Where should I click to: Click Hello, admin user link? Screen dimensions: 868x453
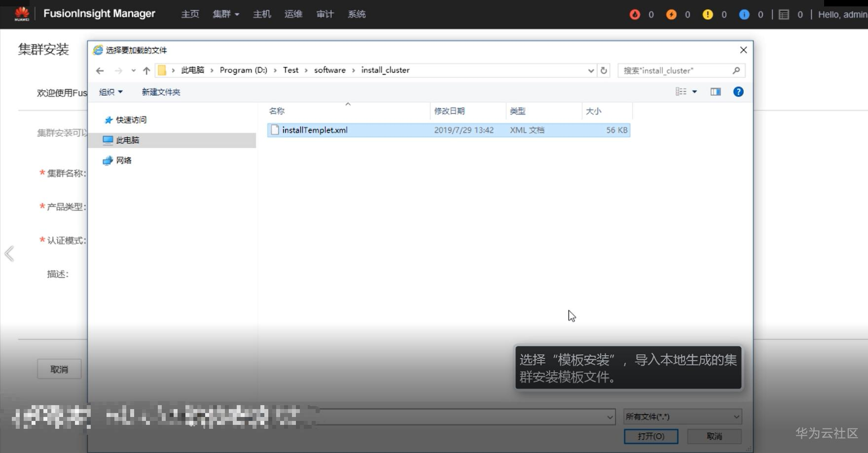coord(843,14)
